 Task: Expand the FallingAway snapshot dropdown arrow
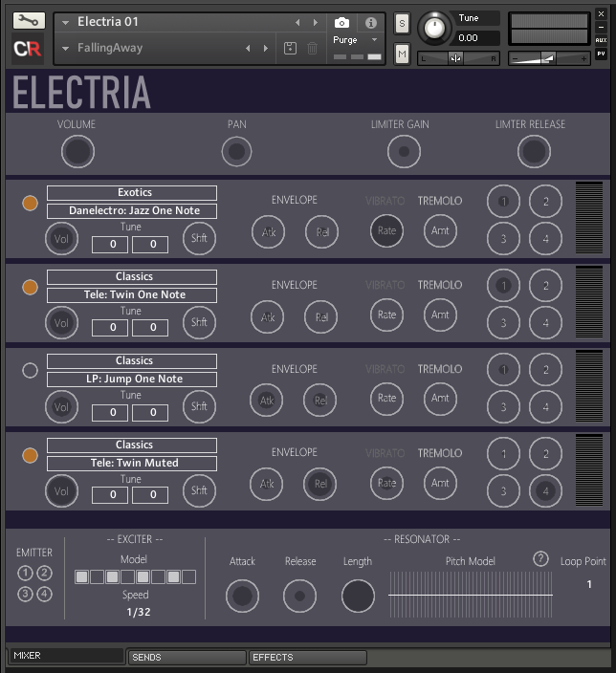click(x=65, y=49)
